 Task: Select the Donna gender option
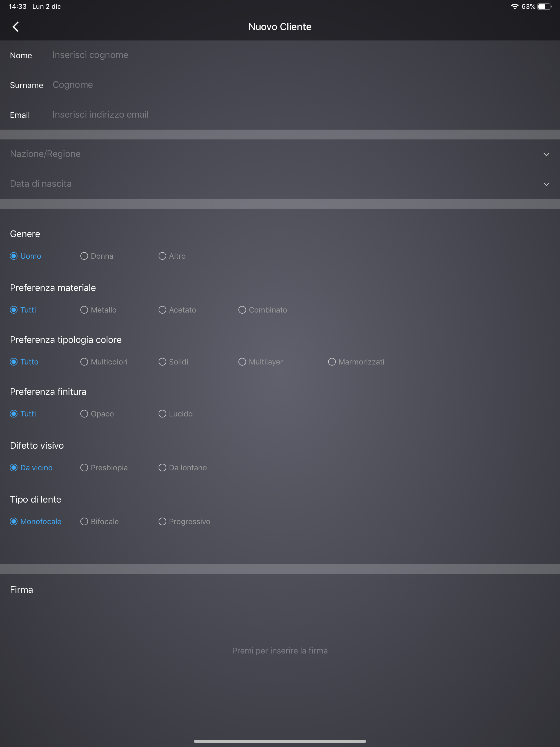(84, 256)
